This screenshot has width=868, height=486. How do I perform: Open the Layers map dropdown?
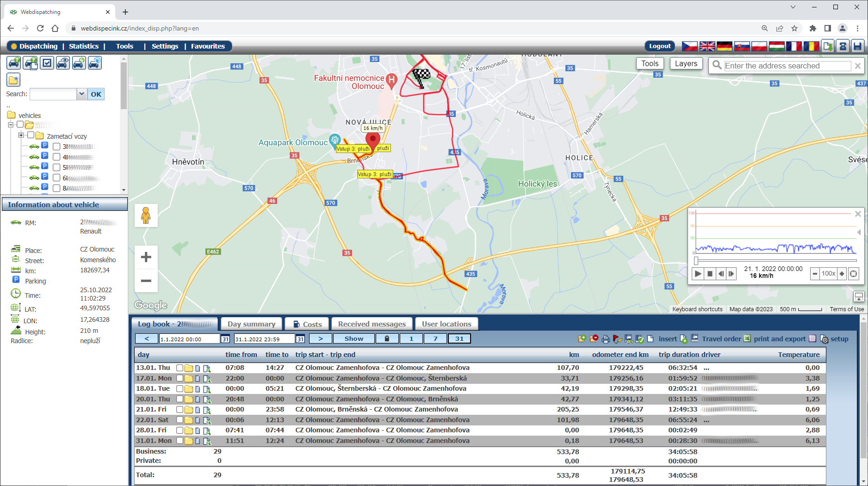[686, 64]
